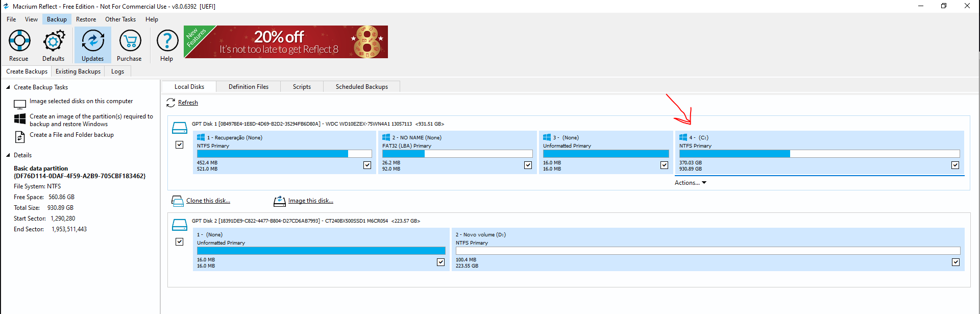Screen dimensions: 980x314
Task: Select the Novo volume (D:) partition block
Action: click(x=708, y=250)
